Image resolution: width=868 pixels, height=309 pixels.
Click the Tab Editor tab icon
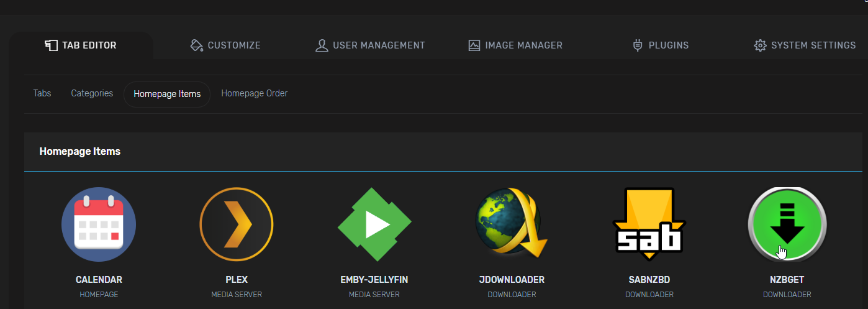tap(52, 45)
